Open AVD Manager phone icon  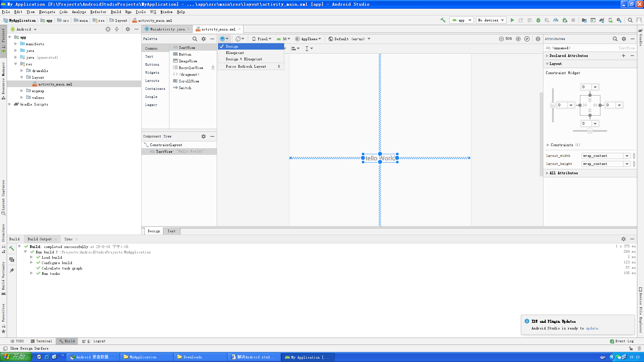[x=610, y=20]
